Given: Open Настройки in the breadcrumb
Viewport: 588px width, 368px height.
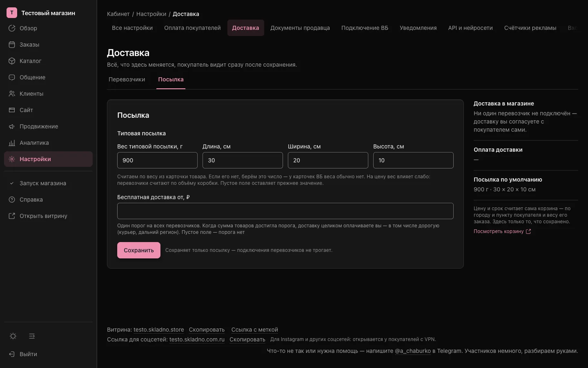Looking at the screenshot, I should [x=151, y=14].
